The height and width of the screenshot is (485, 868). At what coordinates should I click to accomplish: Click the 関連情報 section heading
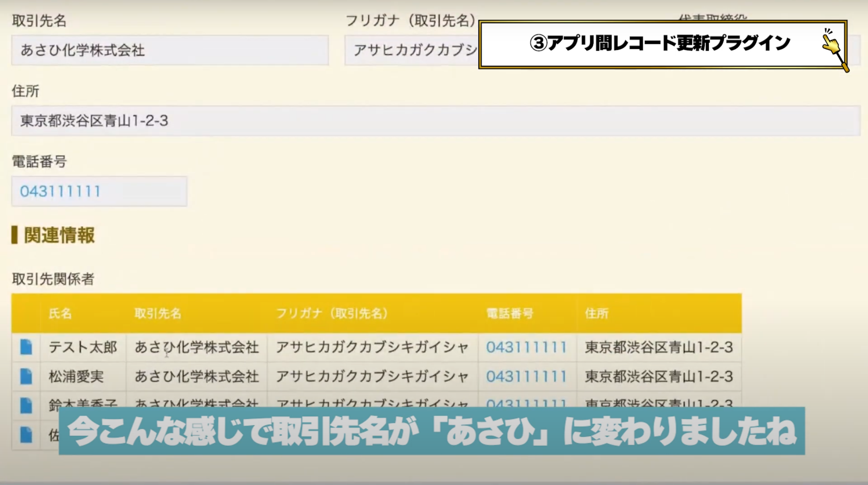pyautogui.click(x=59, y=235)
